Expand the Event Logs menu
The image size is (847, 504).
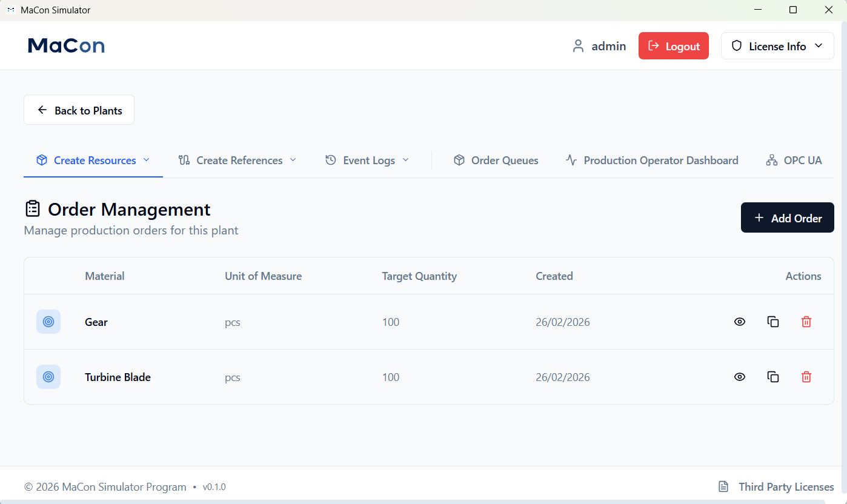click(367, 160)
